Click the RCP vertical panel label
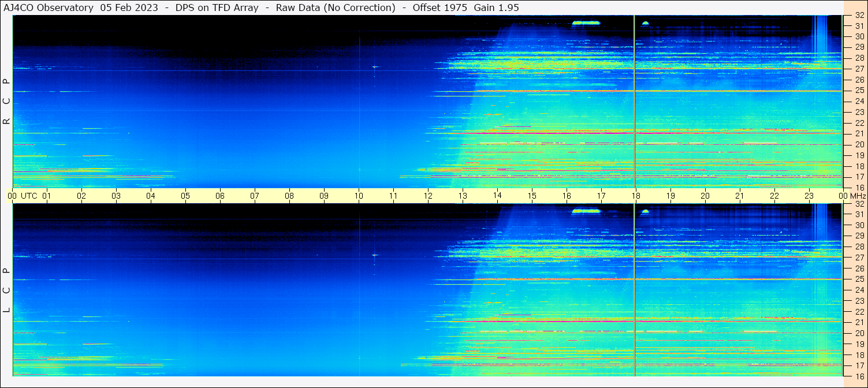The image size is (868, 388). (6, 101)
